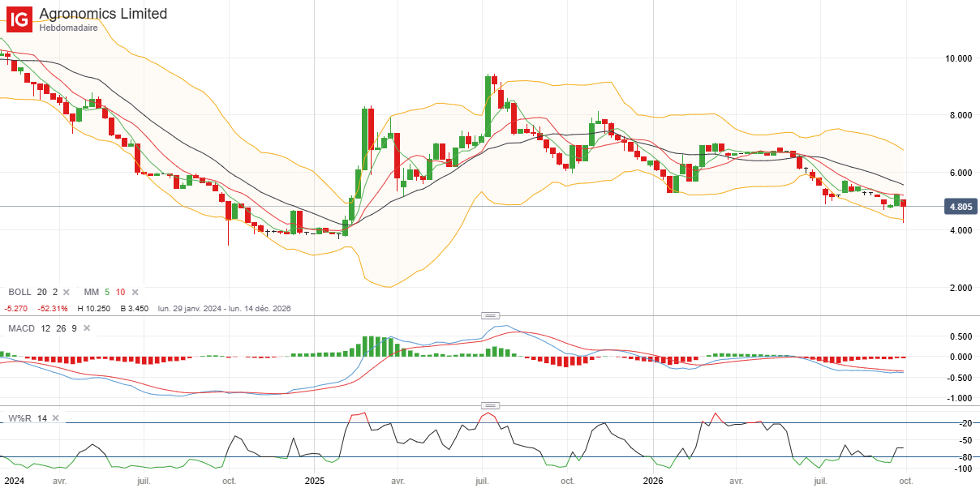This screenshot has width=980, height=488.
Task: Open the MM indicator settings label
Action: click(91, 292)
